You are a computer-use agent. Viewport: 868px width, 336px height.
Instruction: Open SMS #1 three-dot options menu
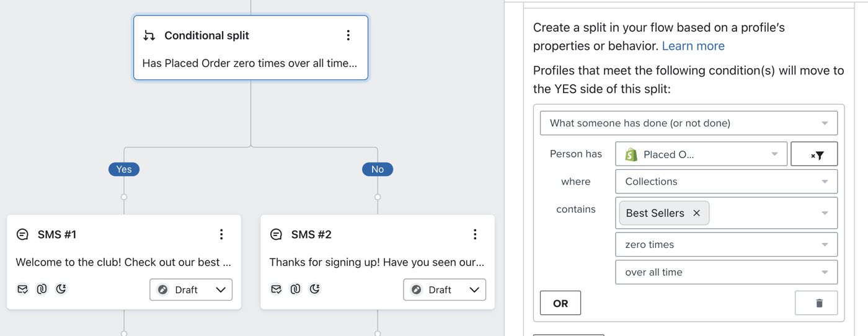pyautogui.click(x=221, y=234)
